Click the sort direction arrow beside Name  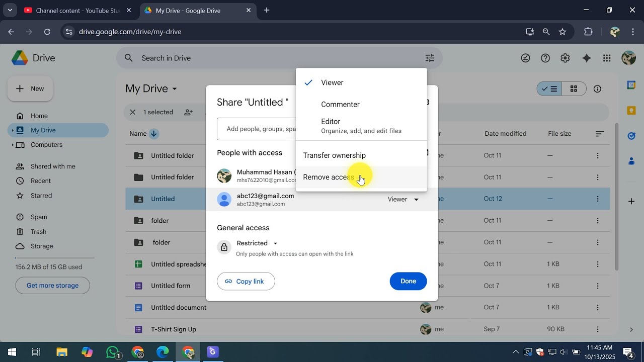pos(154,134)
